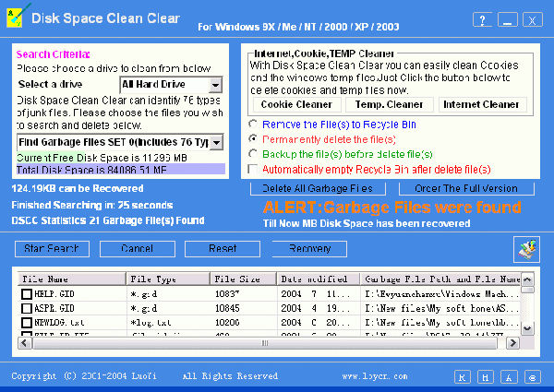This screenshot has height=392, width=554.
Task: Check the NEWLOG.txt file checkbox
Action: pyautogui.click(x=27, y=323)
